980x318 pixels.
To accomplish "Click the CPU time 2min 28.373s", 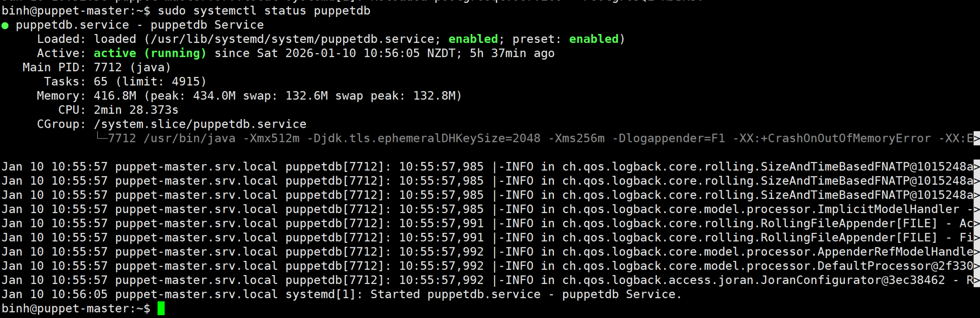I will coord(136,110).
